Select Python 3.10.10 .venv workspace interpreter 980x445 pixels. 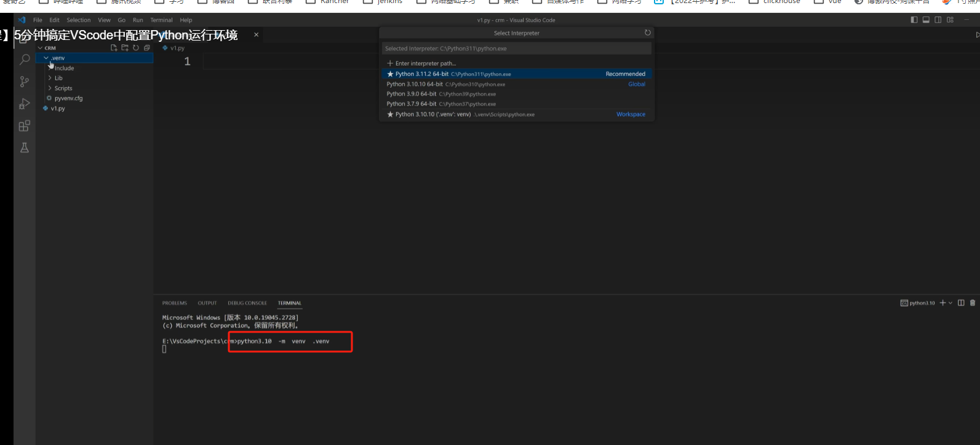click(517, 114)
